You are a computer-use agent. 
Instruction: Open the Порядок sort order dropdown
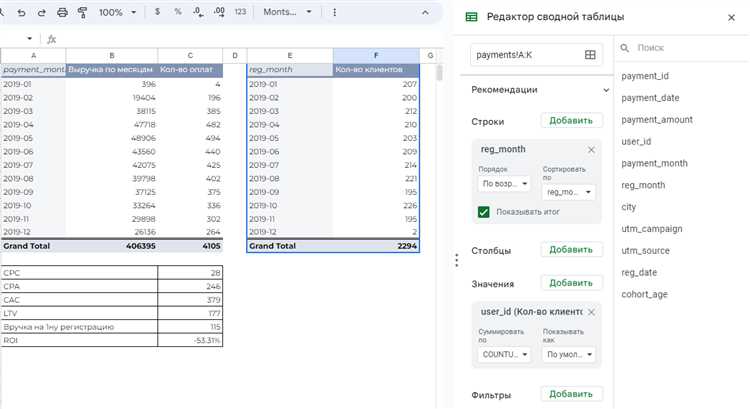[x=504, y=184]
